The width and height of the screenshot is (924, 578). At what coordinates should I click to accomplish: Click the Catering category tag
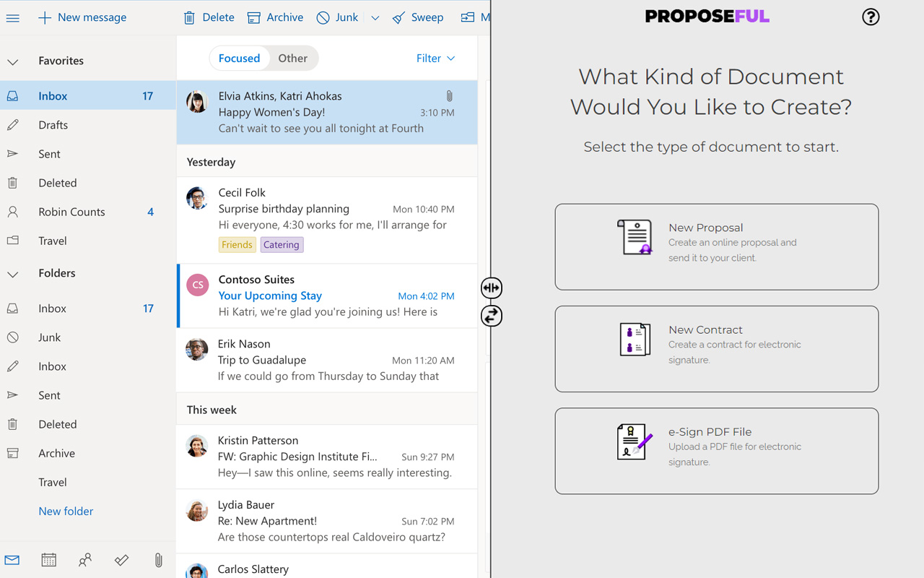[x=282, y=245]
